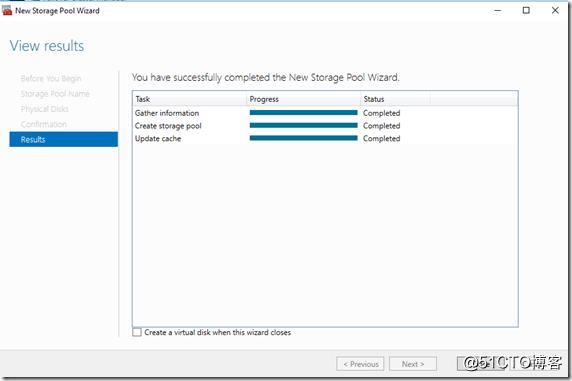
Task: Sort by the Status column header
Action: [395, 99]
